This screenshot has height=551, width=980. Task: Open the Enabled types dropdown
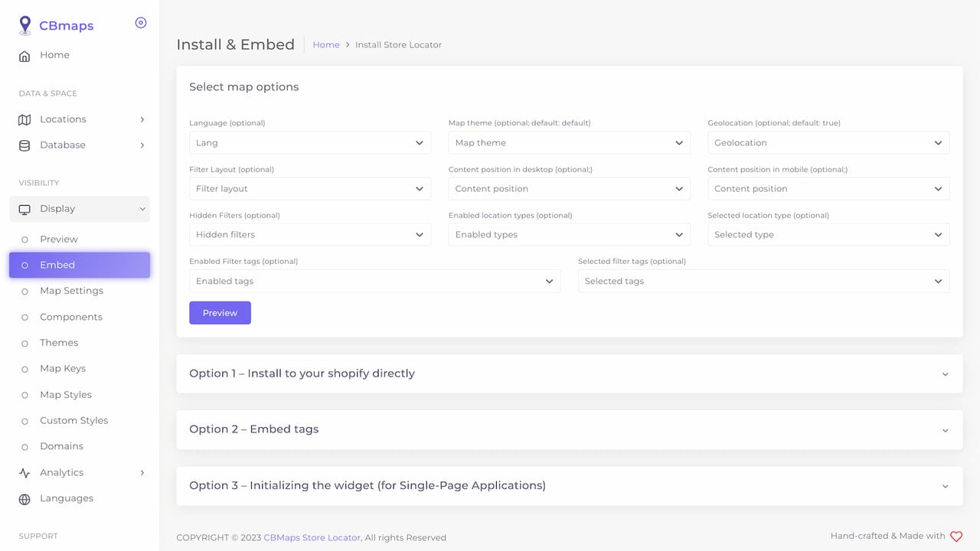(569, 234)
